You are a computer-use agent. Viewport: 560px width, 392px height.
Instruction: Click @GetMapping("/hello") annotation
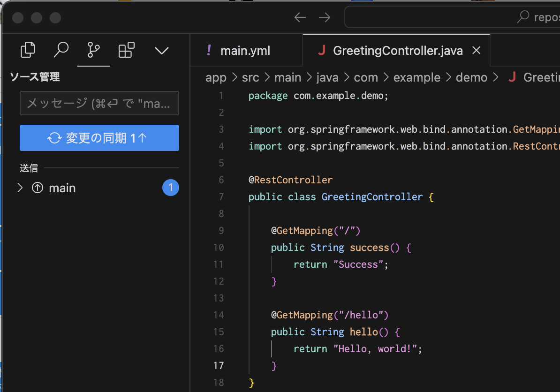(329, 315)
